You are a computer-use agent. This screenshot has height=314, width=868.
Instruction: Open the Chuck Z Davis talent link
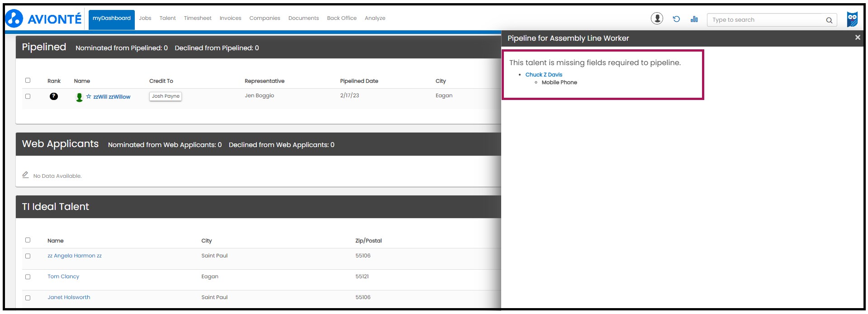(544, 75)
